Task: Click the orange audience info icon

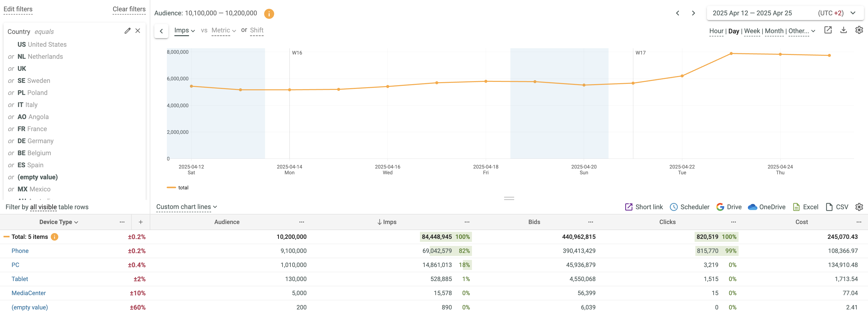Action: coord(269,14)
